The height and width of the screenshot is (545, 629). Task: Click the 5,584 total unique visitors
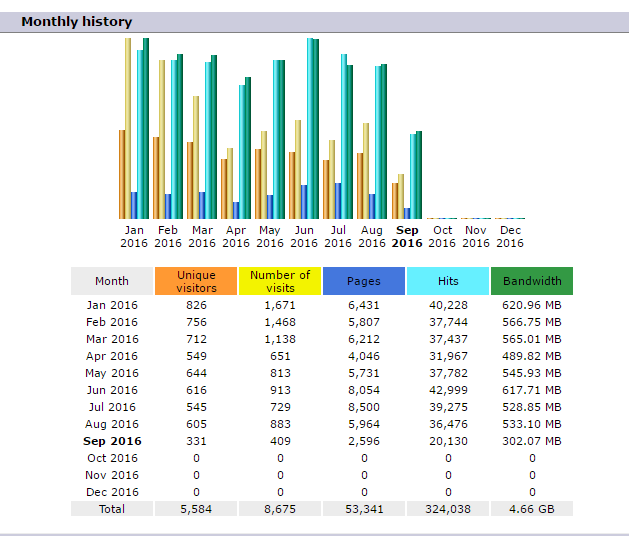coord(196,509)
